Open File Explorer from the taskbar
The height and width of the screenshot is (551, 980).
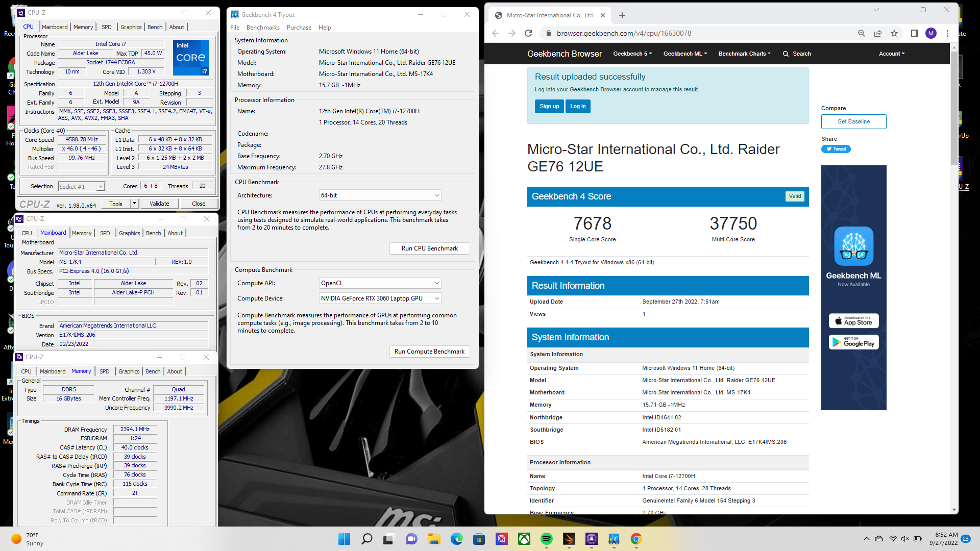pyautogui.click(x=434, y=539)
